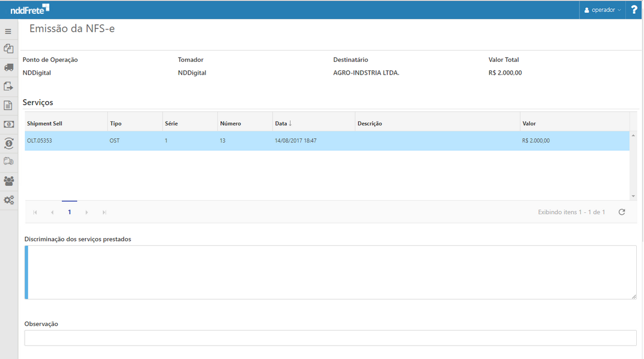Click the dollar coin refresh sidebar icon

(x=8, y=143)
